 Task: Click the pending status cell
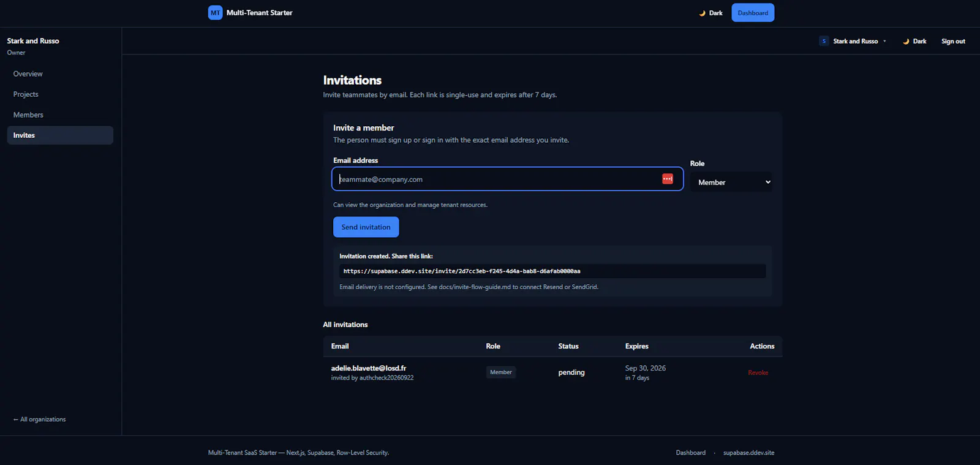tap(571, 372)
